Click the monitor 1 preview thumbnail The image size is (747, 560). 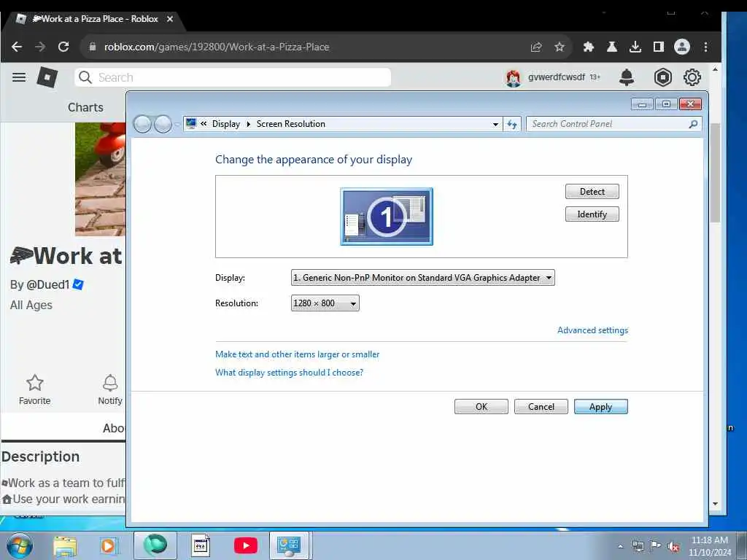[387, 217]
